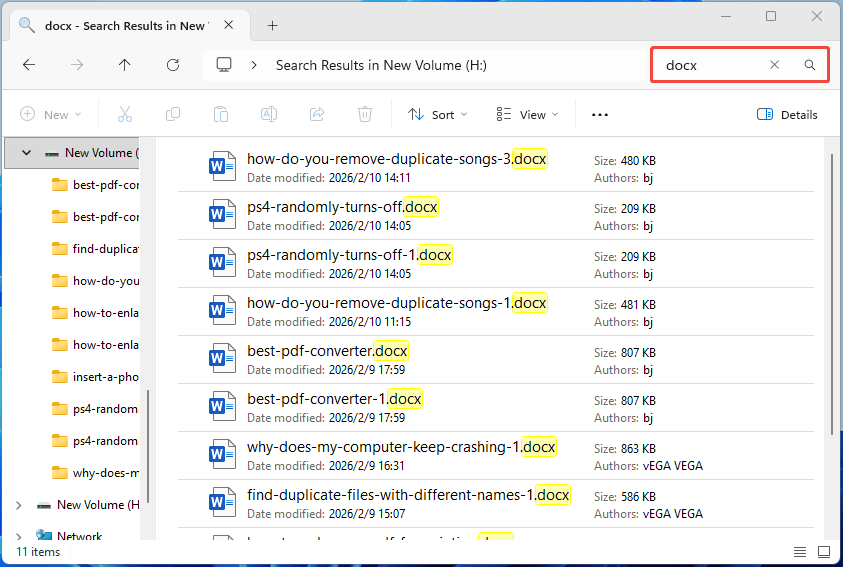Close the docx Search Results tab

click(x=228, y=25)
